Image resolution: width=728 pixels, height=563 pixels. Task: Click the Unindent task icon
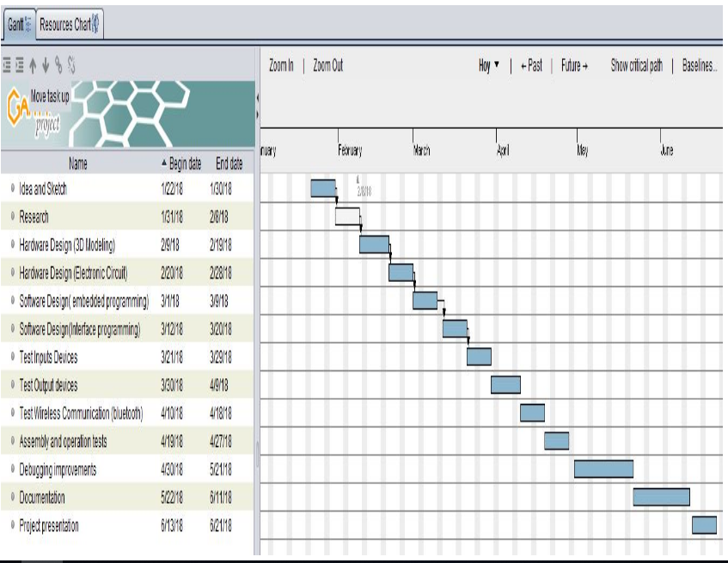8,64
